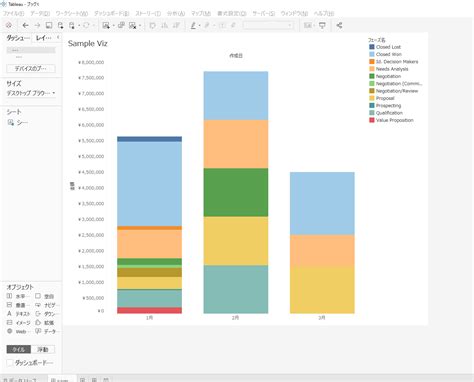Select the 水平 horizontal container object
The image size is (474, 382).
tap(17, 296)
